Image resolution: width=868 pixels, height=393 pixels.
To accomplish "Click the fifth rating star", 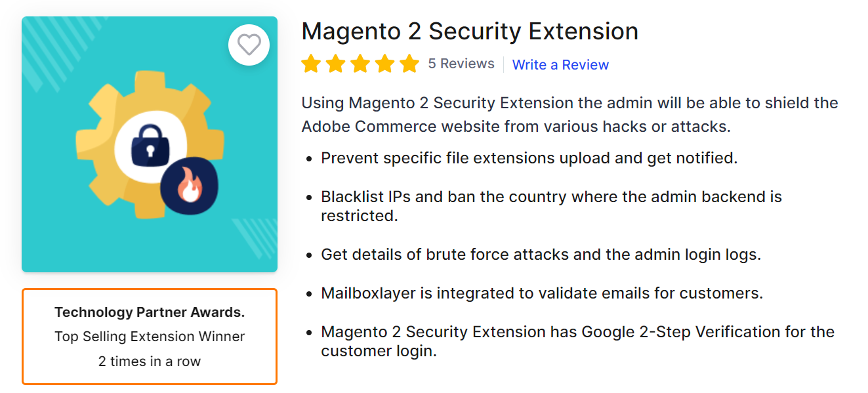I will pos(409,64).
